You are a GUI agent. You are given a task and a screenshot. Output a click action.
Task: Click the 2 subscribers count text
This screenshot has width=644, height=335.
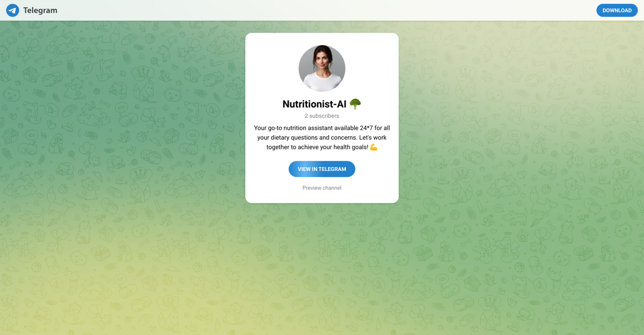(x=322, y=116)
